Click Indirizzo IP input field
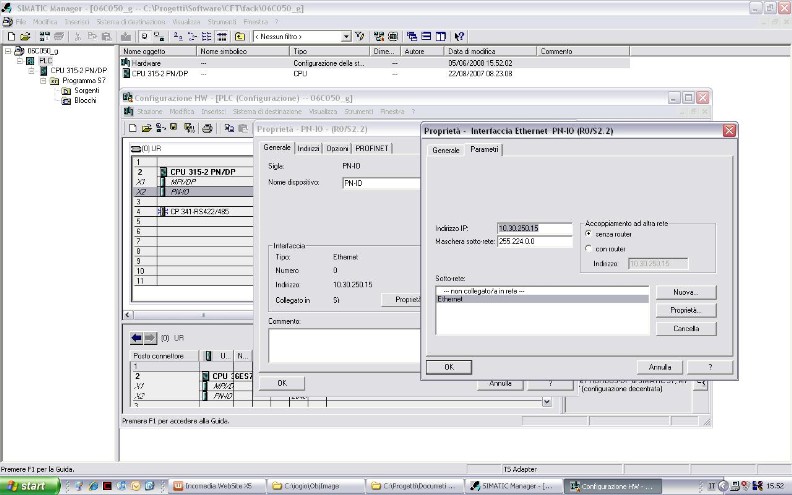This screenshot has width=792, height=495. pos(534,228)
